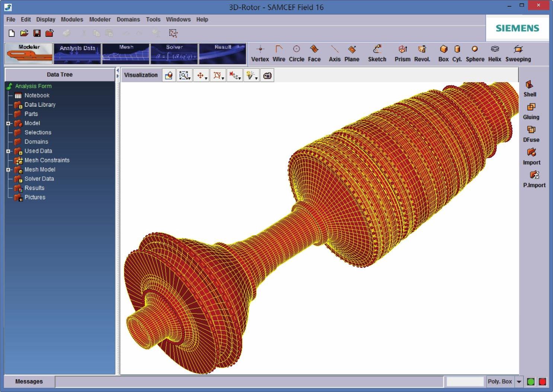
Task: Click the Save disk icon
Action: click(x=37, y=33)
